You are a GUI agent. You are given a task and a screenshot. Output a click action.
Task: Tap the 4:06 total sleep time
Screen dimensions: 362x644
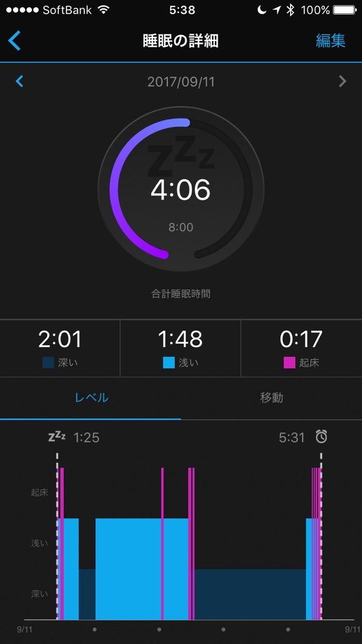(x=180, y=190)
